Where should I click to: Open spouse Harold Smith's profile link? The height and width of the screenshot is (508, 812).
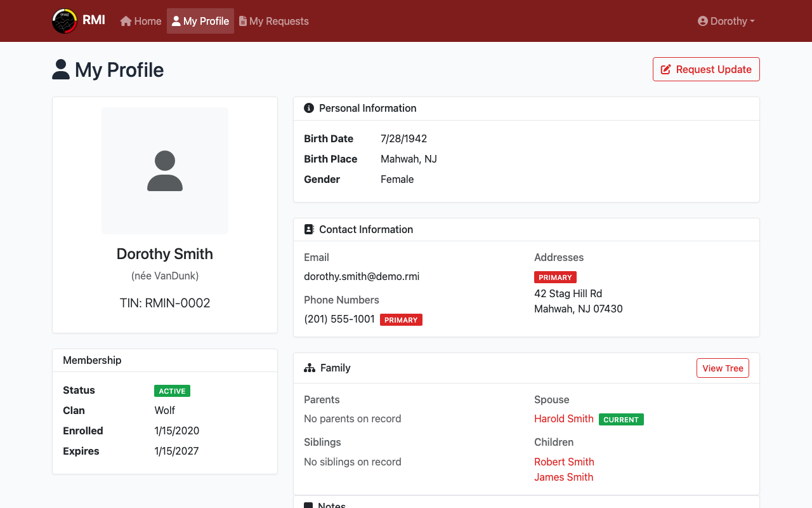[x=563, y=418]
